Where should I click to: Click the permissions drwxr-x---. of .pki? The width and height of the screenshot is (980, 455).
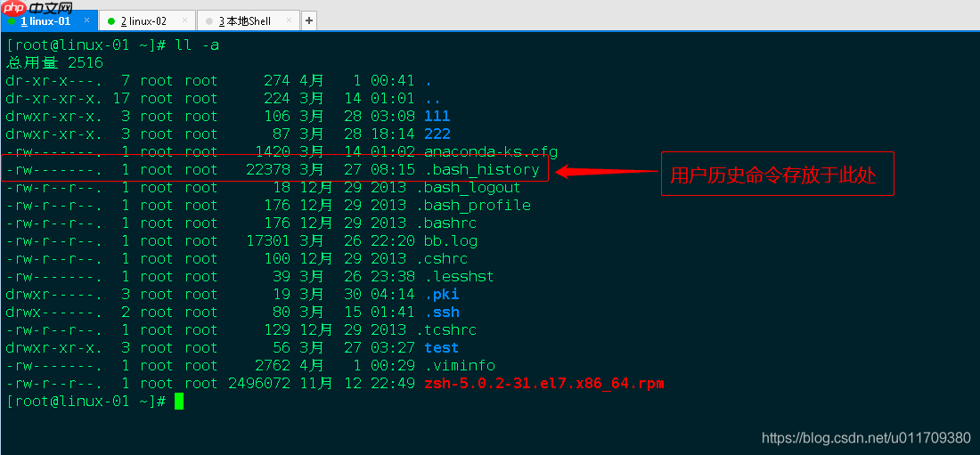[x=54, y=295]
